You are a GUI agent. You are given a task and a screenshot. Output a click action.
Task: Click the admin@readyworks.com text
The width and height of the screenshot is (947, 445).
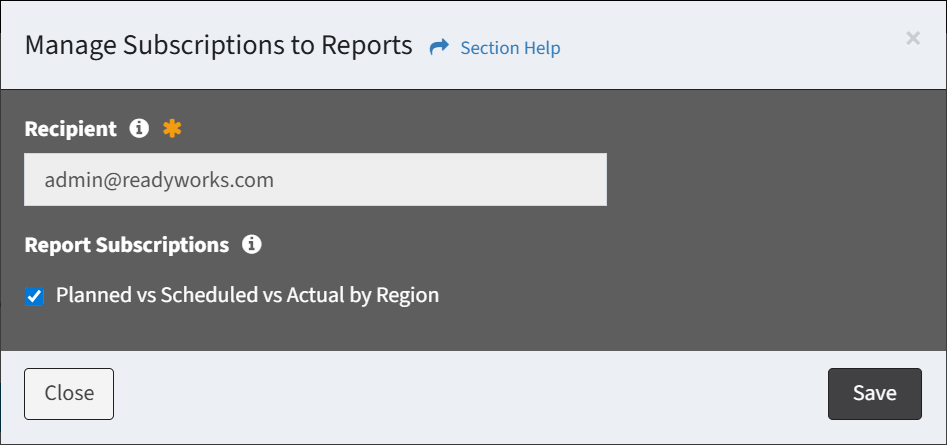click(x=160, y=180)
